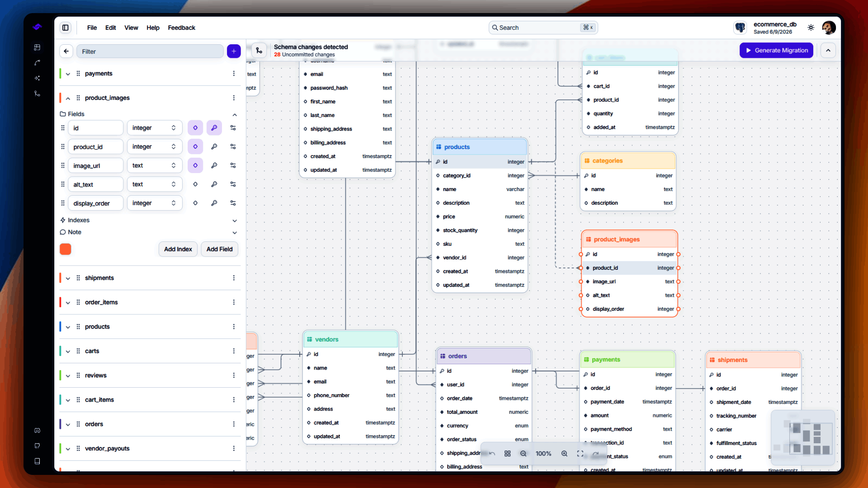The image size is (868, 488).
Task: Toggle the sidebar panel icon
Action: point(66,28)
